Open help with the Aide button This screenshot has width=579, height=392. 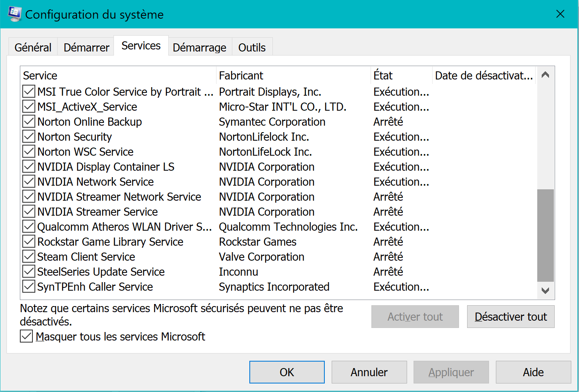pos(533,372)
